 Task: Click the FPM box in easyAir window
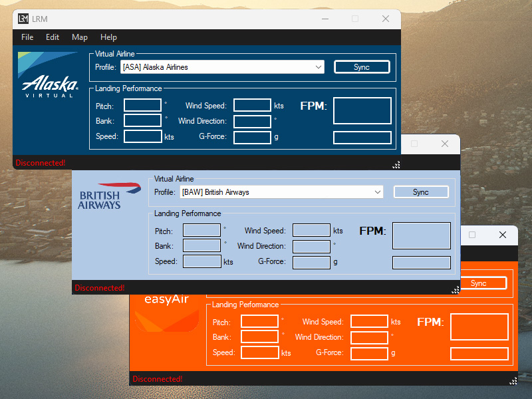point(479,327)
